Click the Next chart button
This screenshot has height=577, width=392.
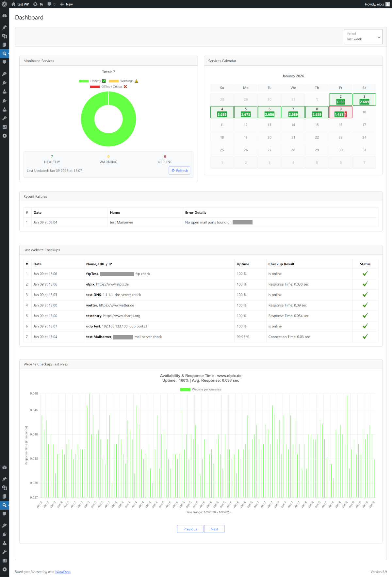(x=214, y=529)
